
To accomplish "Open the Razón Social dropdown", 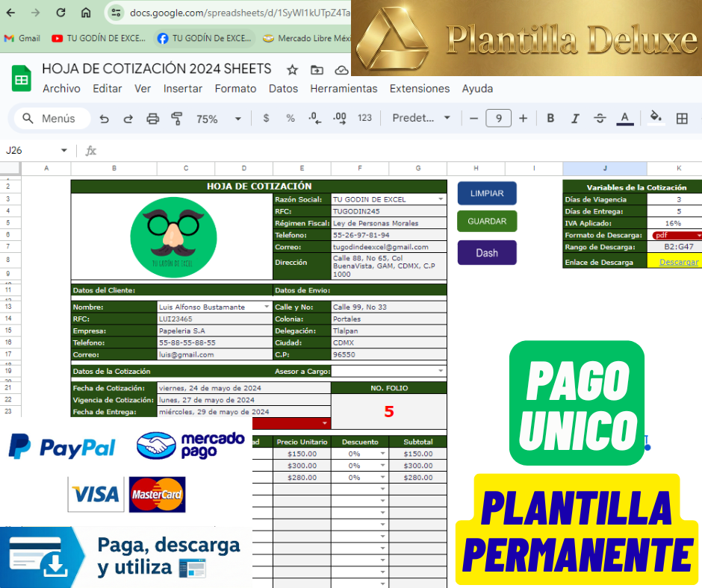I will pyautogui.click(x=441, y=199).
